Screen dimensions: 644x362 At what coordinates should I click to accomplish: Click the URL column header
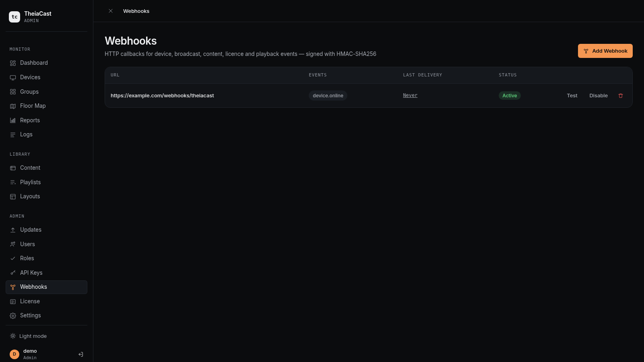pos(115,75)
